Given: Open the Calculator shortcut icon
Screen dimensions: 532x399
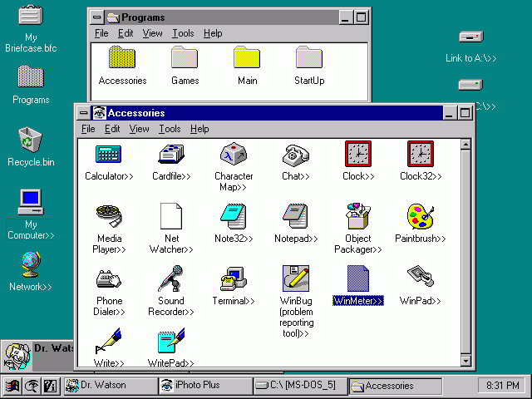Looking at the screenshot, I should click(109, 155).
